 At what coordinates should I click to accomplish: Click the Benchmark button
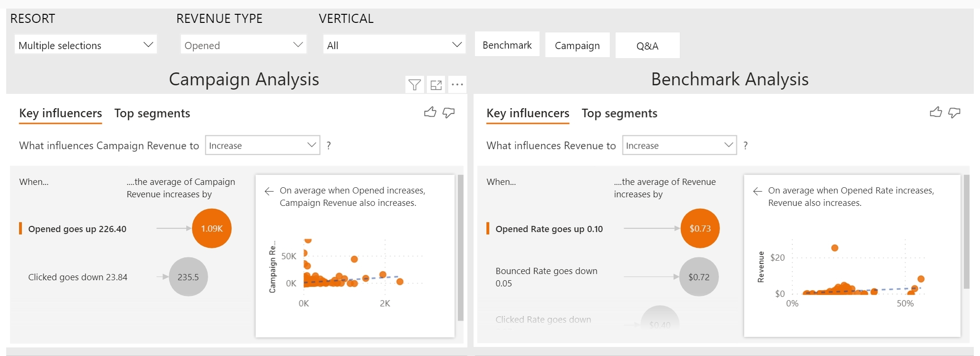[507, 45]
